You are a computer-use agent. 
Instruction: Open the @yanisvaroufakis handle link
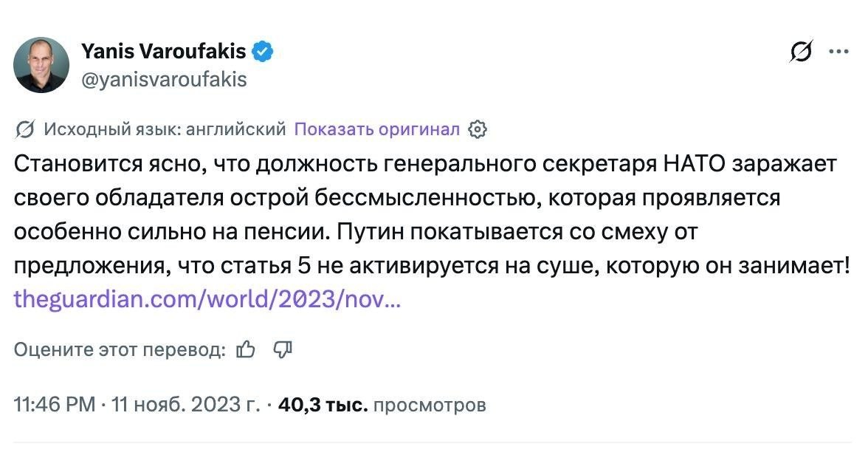coord(163,79)
